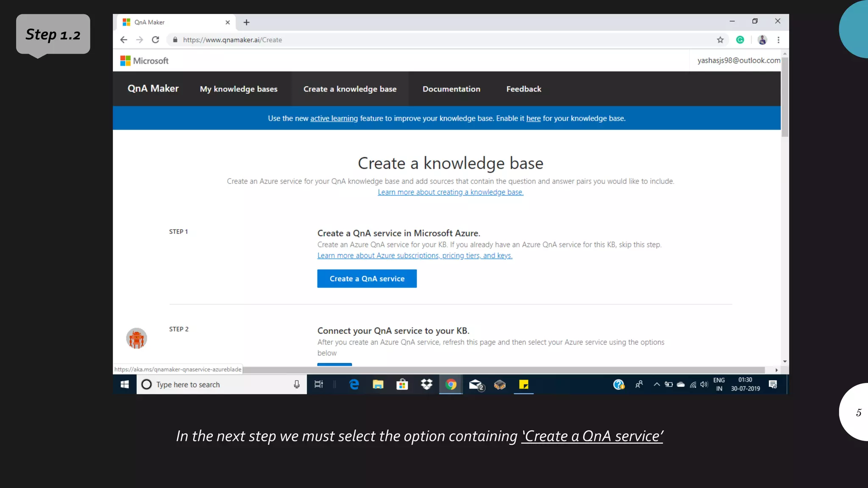
Task: Click the scroll down arrow
Action: tap(785, 361)
